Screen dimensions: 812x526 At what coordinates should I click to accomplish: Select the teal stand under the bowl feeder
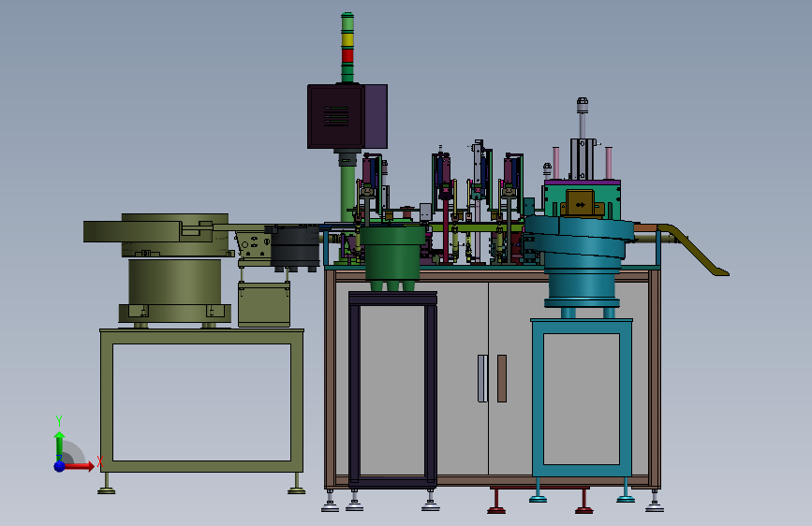click(582, 398)
